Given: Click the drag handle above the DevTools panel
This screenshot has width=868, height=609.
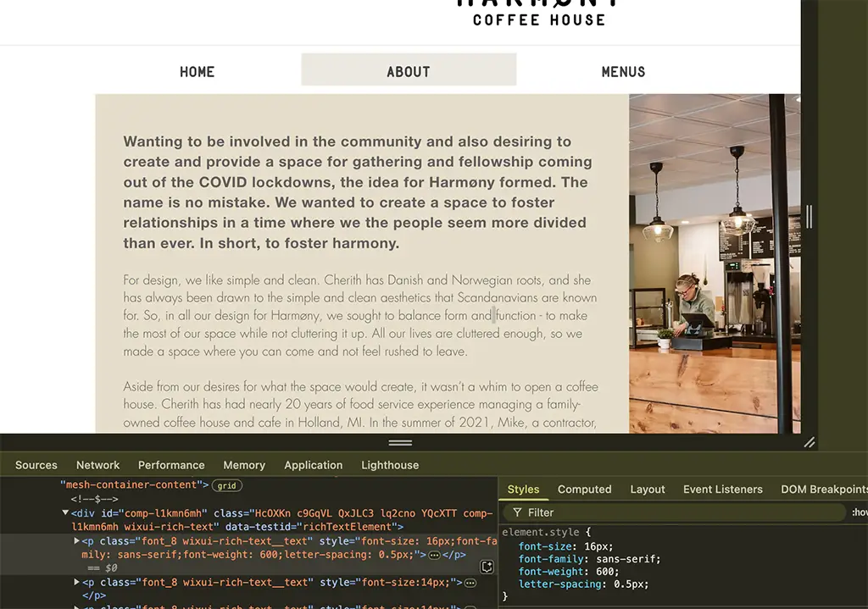Looking at the screenshot, I should pos(399,442).
